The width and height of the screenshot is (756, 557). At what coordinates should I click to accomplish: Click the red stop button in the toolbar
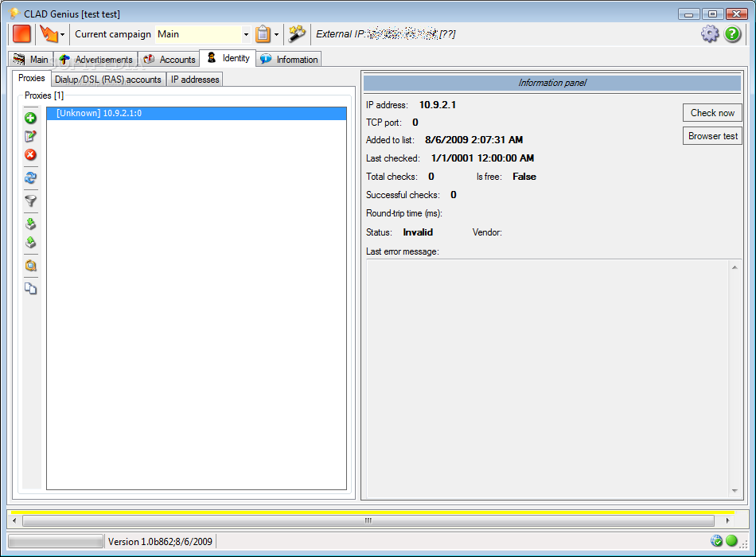click(21, 33)
